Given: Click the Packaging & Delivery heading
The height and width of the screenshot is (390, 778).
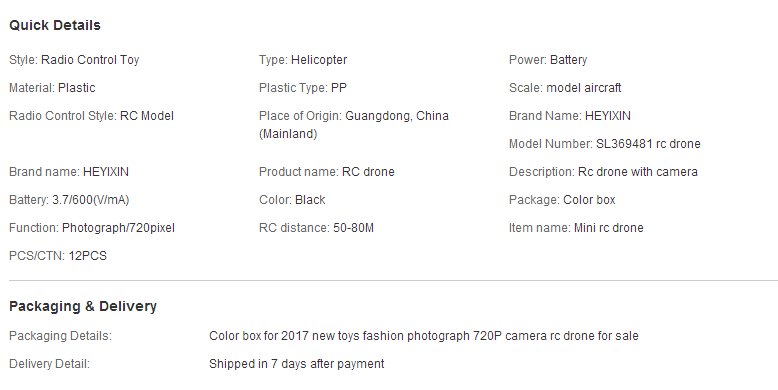Looking at the screenshot, I should click(83, 306).
